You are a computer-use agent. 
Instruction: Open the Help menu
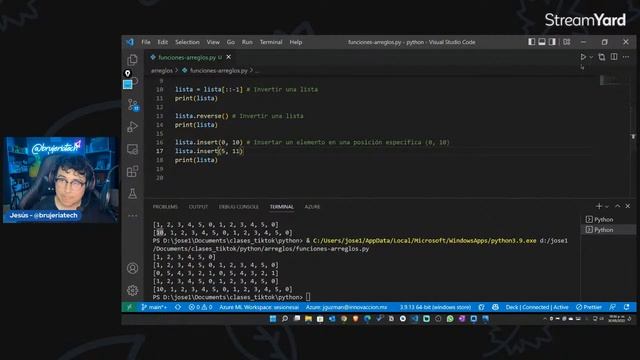(x=296, y=42)
